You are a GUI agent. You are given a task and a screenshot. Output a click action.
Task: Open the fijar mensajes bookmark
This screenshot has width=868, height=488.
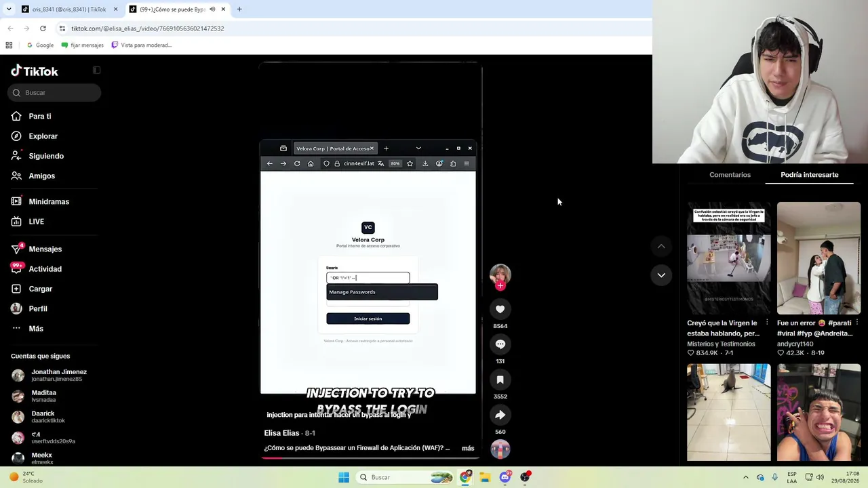coord(82,45)
